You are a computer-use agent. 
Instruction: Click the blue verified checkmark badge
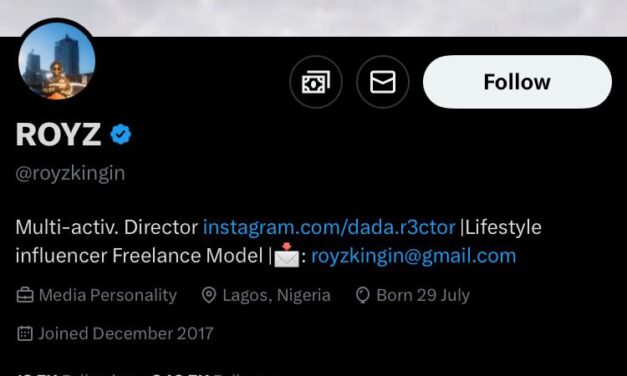(x=121, y=134)
